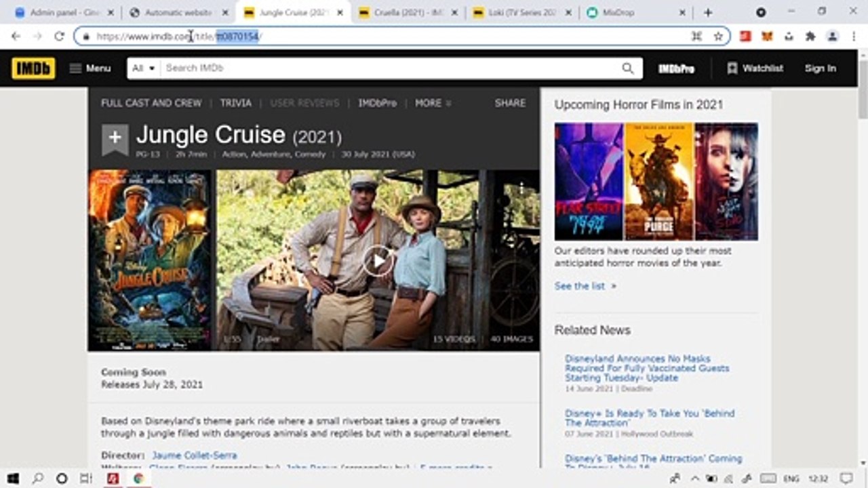Viewport: 868px width, 488px height.
Task: Click '30 July 2021 (USA)' release date
Action: coord(378,155)
